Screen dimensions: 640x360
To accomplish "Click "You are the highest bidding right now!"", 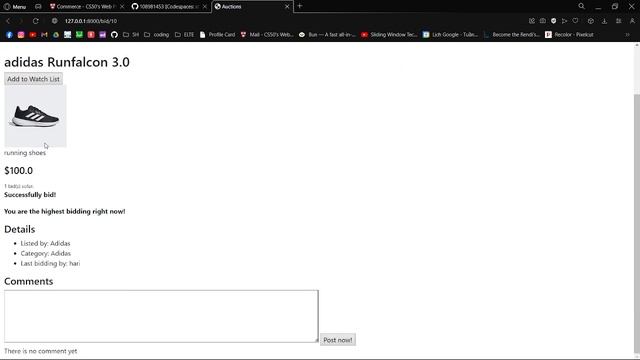I will click(64, 211).
